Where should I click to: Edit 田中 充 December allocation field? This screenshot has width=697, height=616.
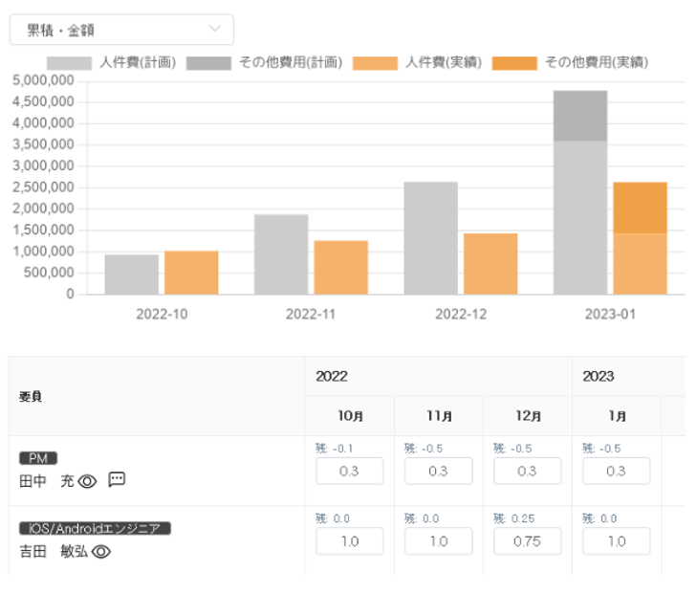tap(527, 471)
